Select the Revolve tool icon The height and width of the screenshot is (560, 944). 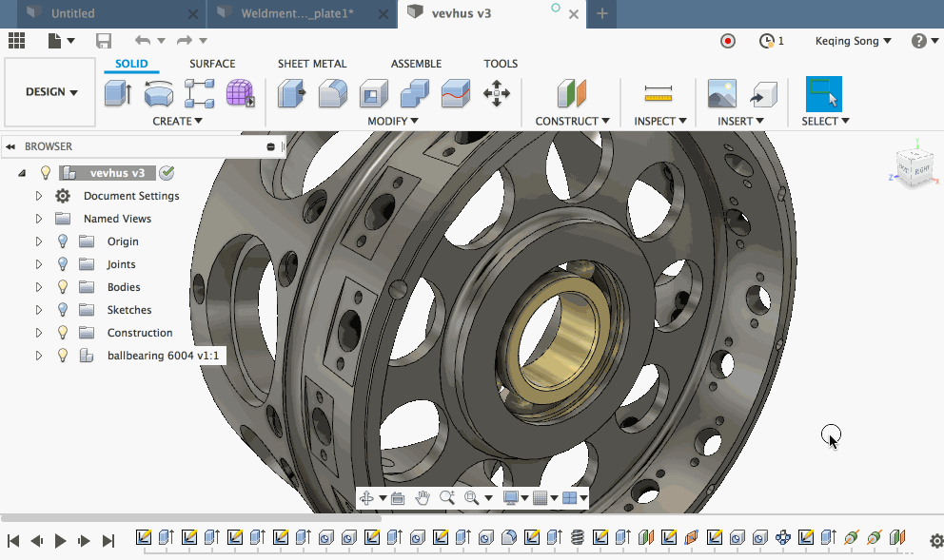pyautogui.click(x=158, y=93)
